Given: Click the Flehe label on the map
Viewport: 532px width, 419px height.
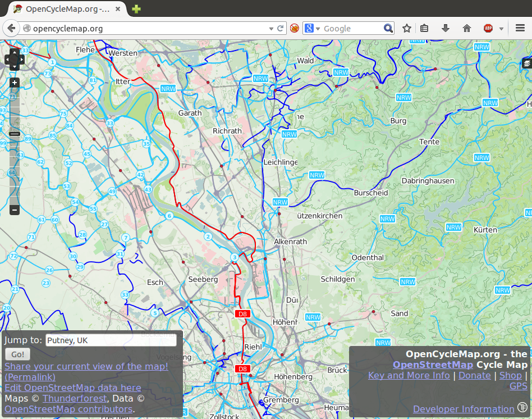Looking at the screenshot, I should [x=85, y=50].
